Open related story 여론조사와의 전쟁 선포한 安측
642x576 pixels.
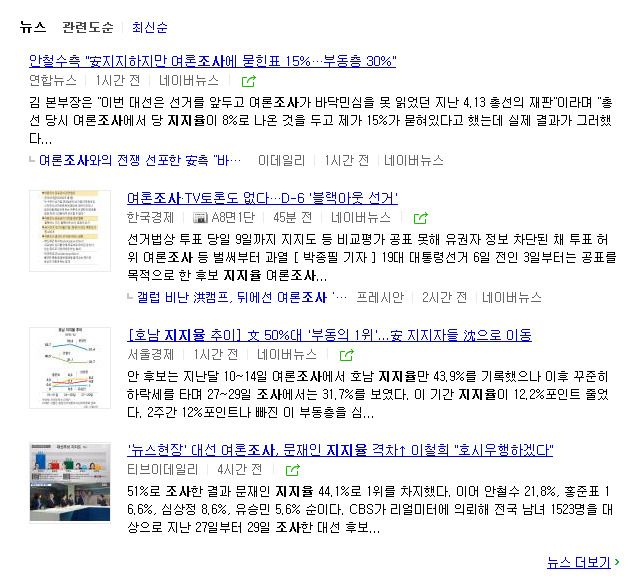click(140, 160)
